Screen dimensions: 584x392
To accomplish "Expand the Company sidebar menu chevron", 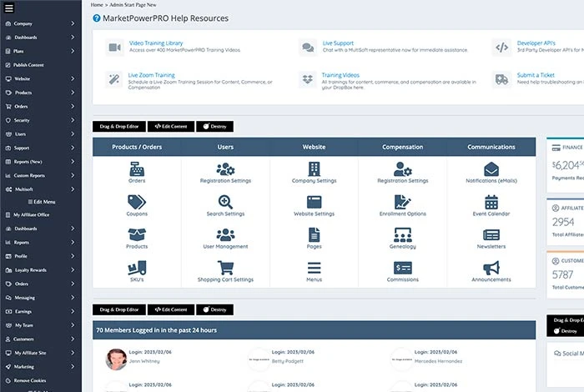I will click(x=73, y=23).
